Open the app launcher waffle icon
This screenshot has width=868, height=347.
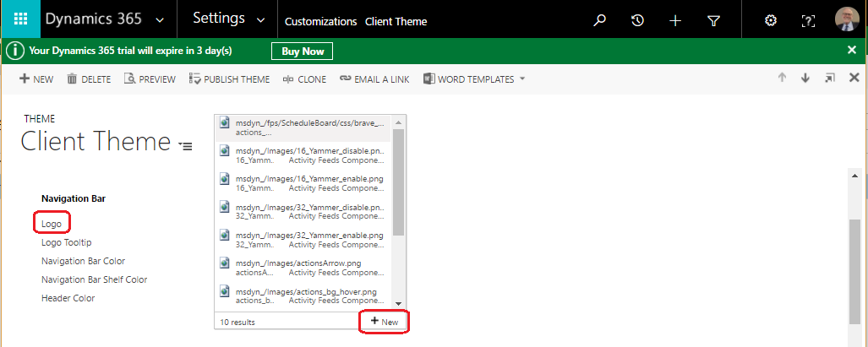[x=18, y=19]
